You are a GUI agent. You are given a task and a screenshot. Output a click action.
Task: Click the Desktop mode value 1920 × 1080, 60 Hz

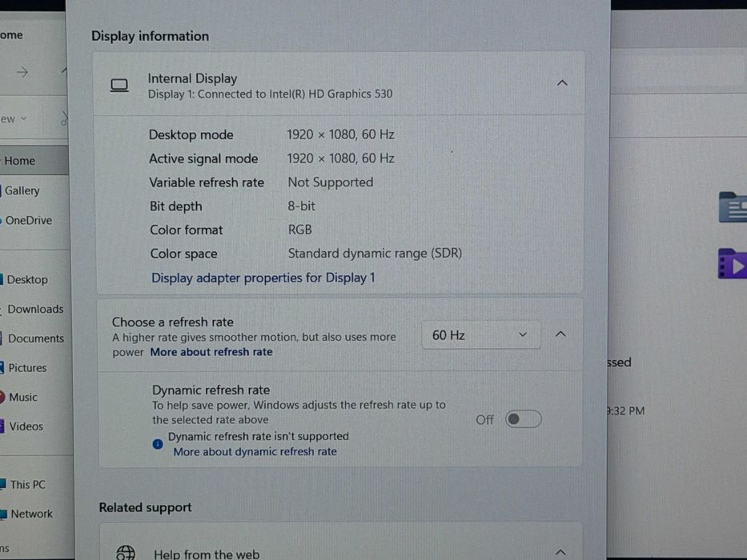[x=340, y=134]
